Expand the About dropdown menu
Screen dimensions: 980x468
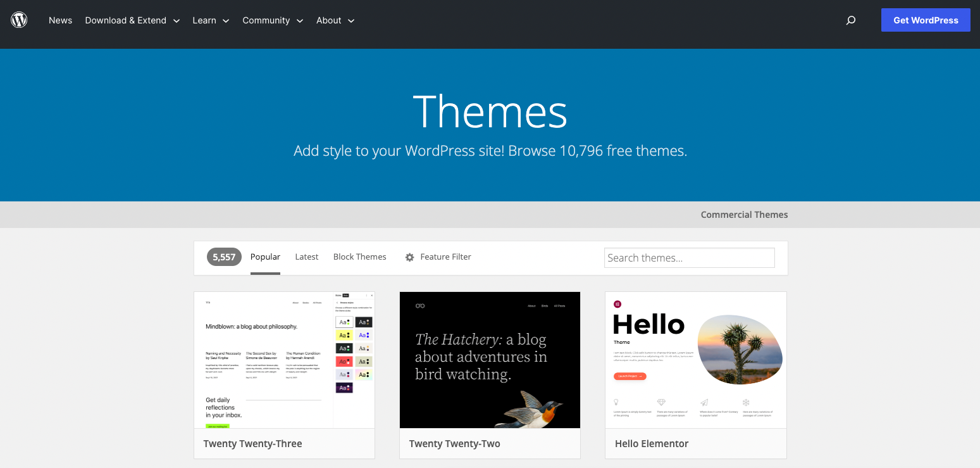335,20
